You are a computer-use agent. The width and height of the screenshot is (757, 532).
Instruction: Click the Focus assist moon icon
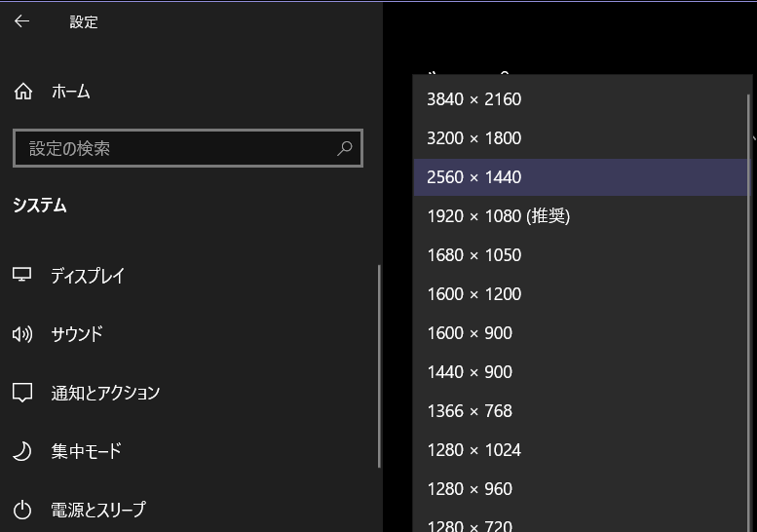click(22, 451)
